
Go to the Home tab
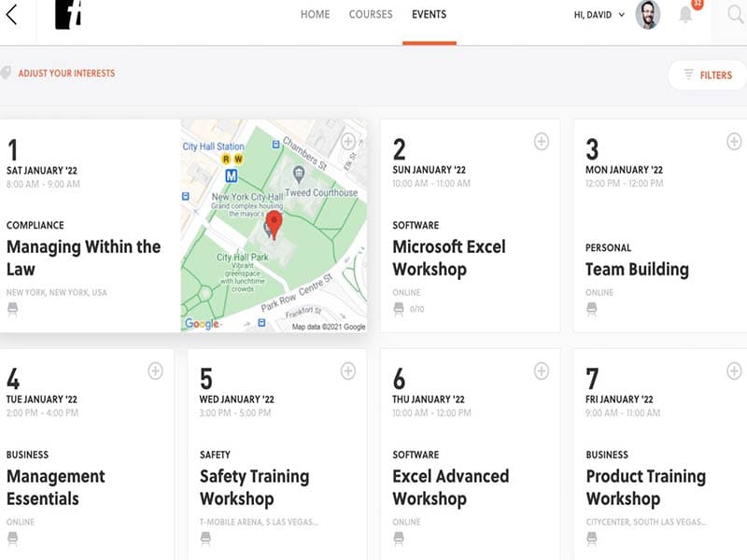point(315,15)
